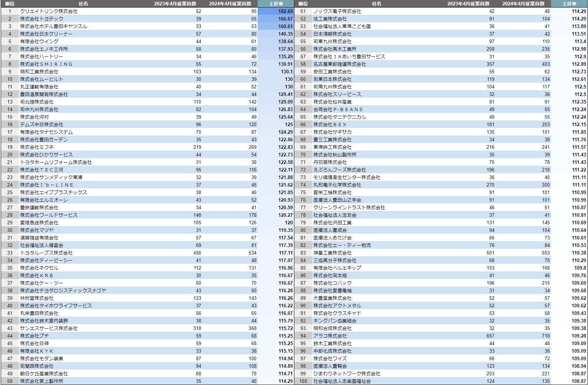Select the 株式会社タニテクニカル name cell
This screenshot has height=385, width=588.
point(340,117)
